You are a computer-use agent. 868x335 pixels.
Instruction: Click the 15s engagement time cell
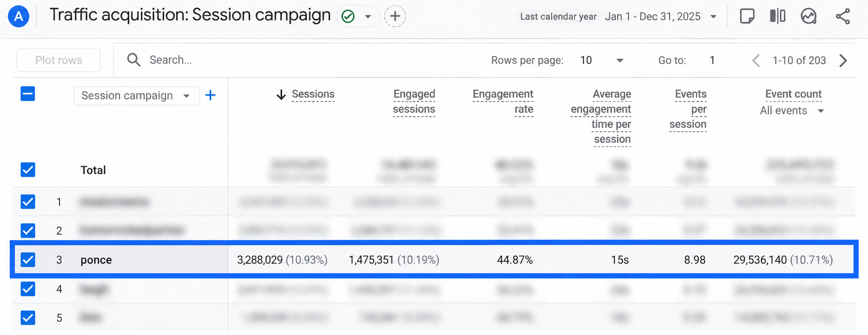pyautogui.click(x=620, y=260)
